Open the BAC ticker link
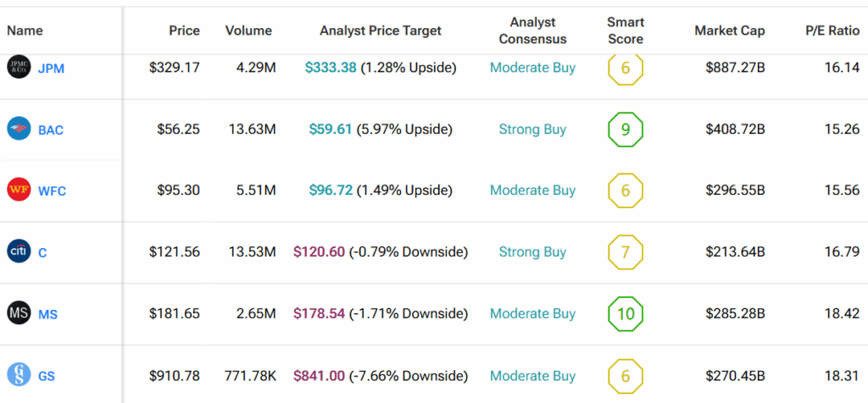868x403 pixels. coord(51,130)
